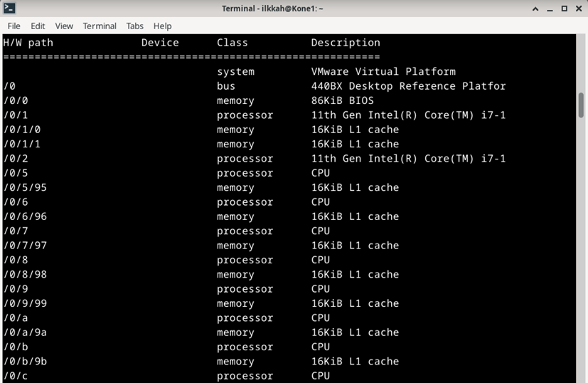Open the Edit menu
The image size is (588, 383).
click(x=38, y=26)
